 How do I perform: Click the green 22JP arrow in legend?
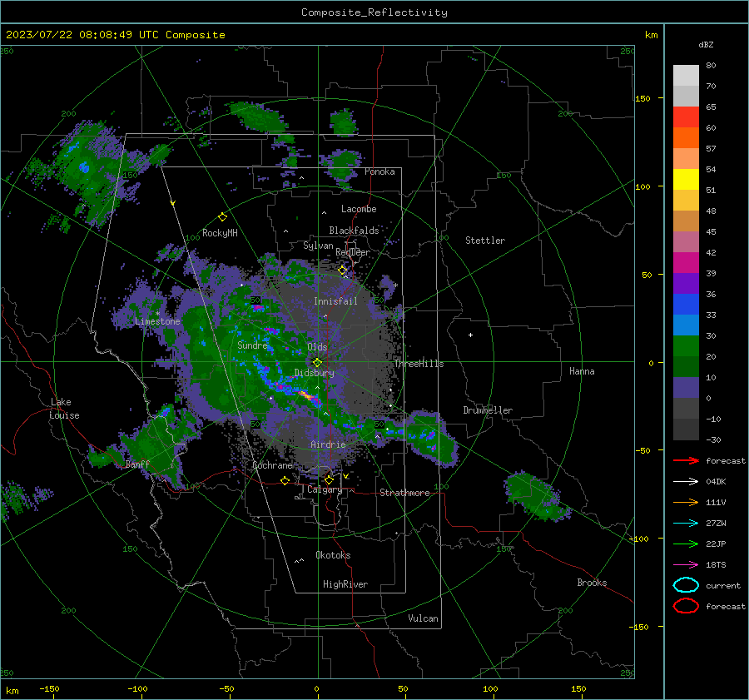pyautogui.click(x=686, y=544)
